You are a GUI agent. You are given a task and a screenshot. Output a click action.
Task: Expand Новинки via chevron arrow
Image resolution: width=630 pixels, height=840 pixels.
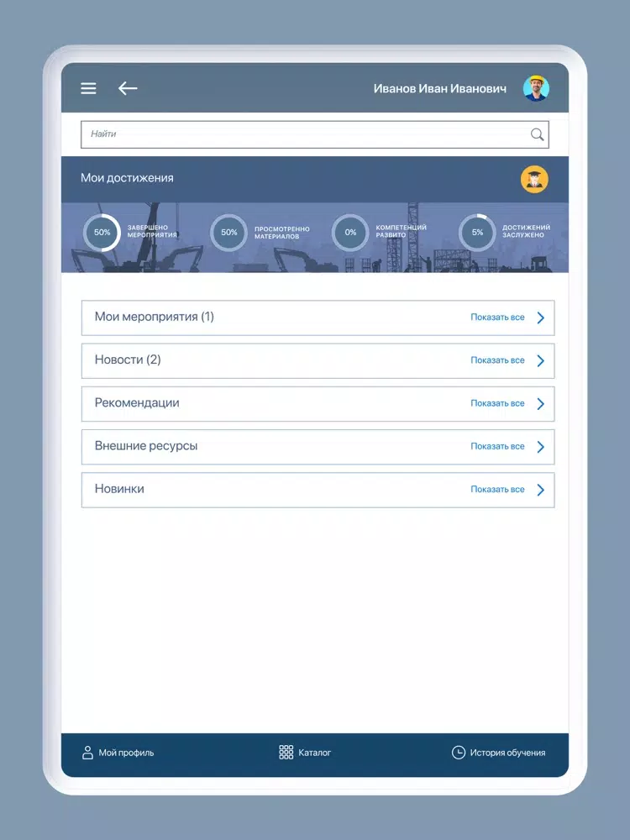click(x=540, y=491)
